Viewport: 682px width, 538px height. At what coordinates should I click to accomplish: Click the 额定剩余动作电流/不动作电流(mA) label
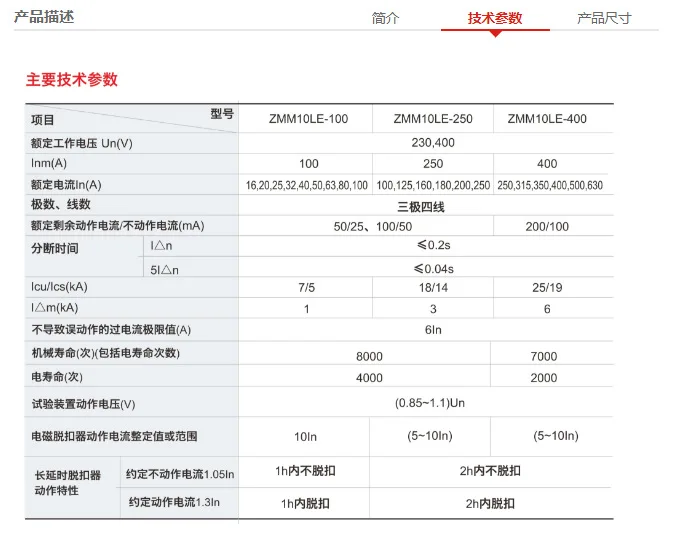(117, 226)
